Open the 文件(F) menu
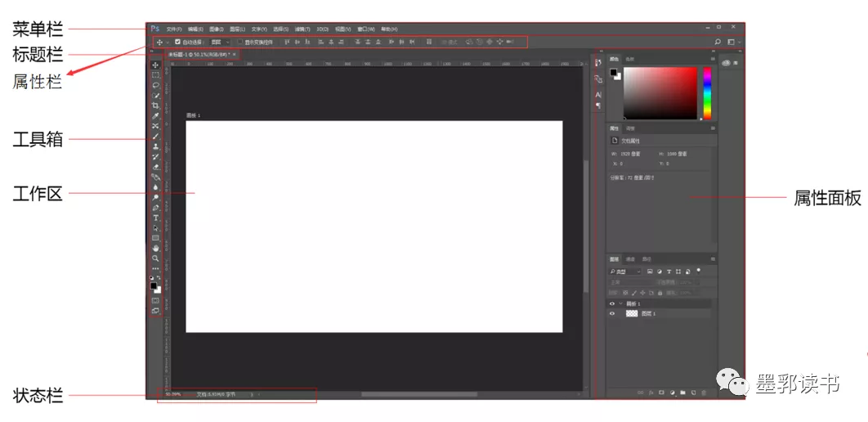Screen dimensions: 868x422 [174, 29]
